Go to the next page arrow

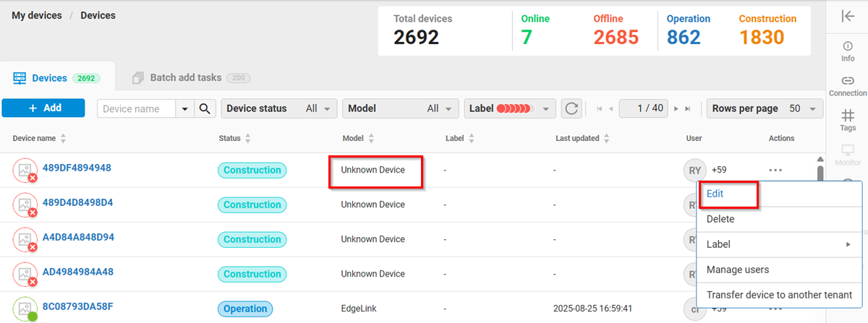click(677, 108)
